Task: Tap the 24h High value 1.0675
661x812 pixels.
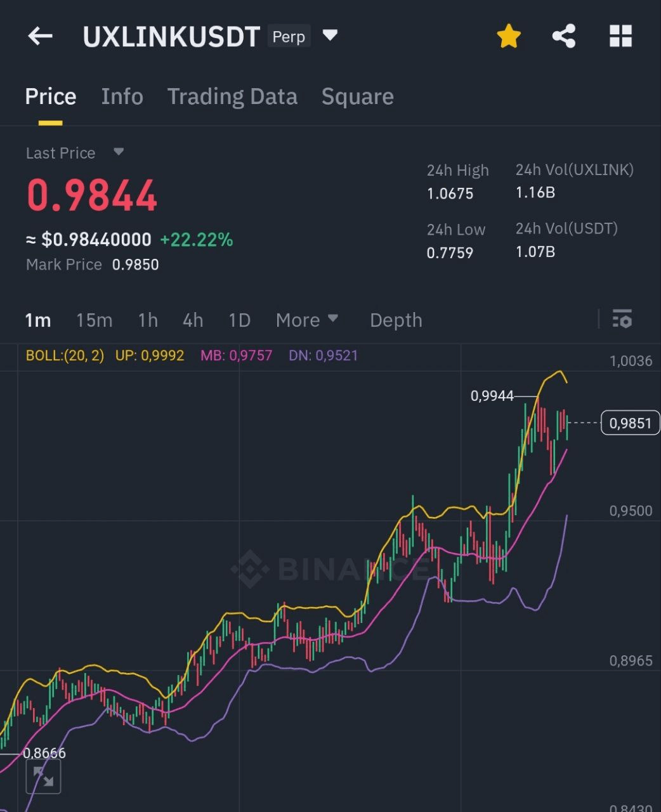Action: tap(450, 193)
